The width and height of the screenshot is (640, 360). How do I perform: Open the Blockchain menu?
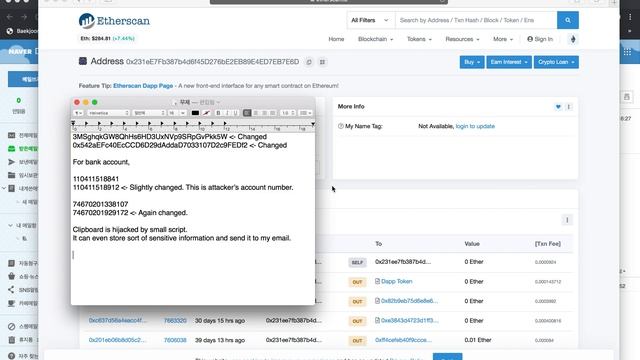point(375,39)
